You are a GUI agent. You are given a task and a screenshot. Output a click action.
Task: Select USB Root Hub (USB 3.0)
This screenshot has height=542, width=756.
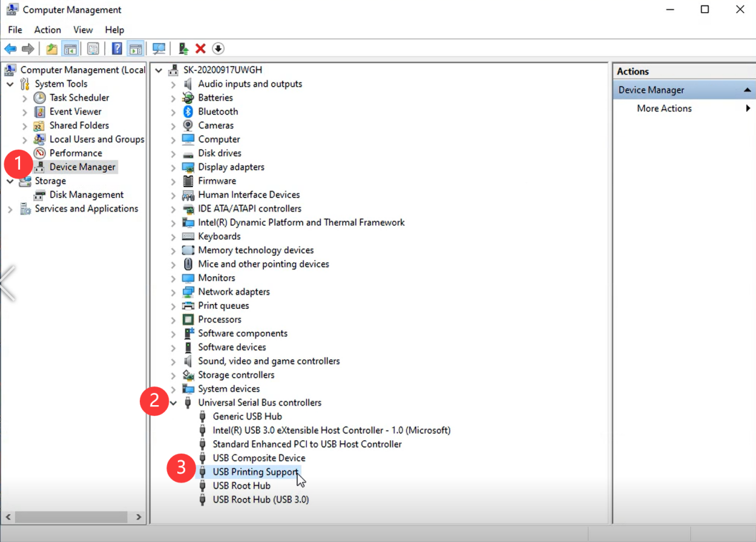pyautogui.click(x=261, y=500)
